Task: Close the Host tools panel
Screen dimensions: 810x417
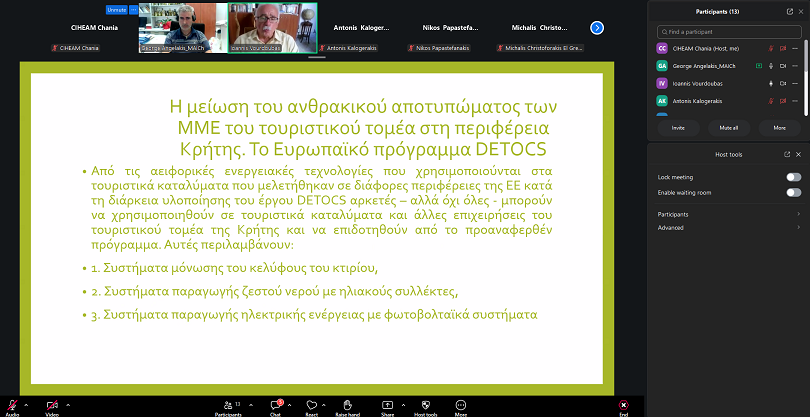Action: click(799, 154)
